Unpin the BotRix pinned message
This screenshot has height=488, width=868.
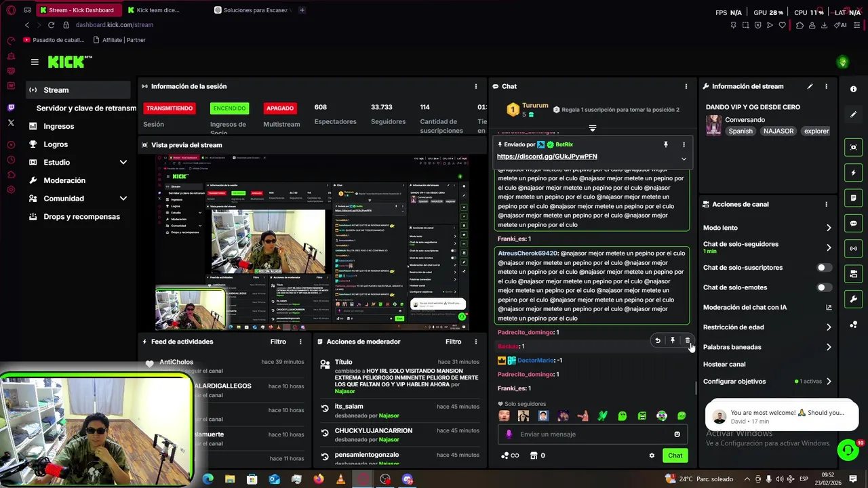click(x=666, y=144)
